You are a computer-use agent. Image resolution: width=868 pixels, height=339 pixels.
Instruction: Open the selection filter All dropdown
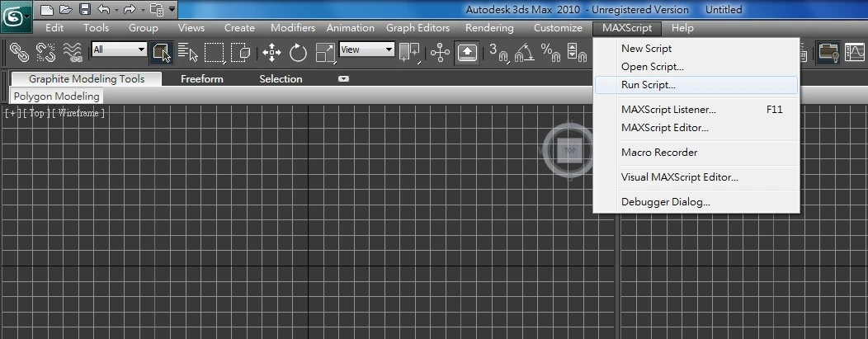[x=119, y=49]
